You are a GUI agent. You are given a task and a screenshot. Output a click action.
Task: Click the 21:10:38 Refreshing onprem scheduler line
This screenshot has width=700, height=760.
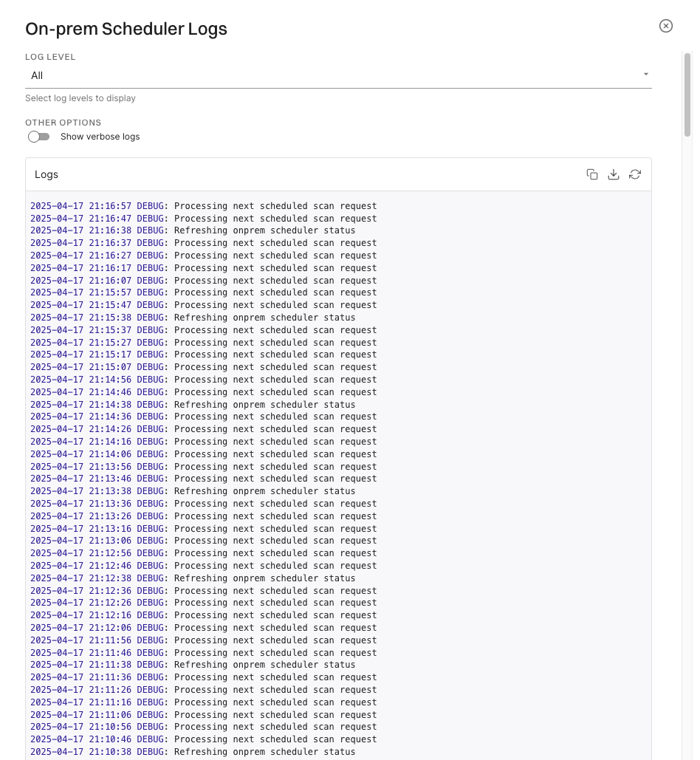(x=193, y=752)
